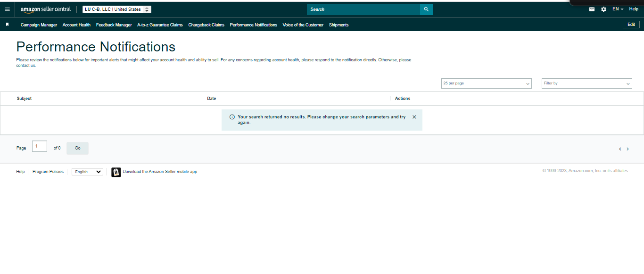Click the page number input field

(40, 146)
